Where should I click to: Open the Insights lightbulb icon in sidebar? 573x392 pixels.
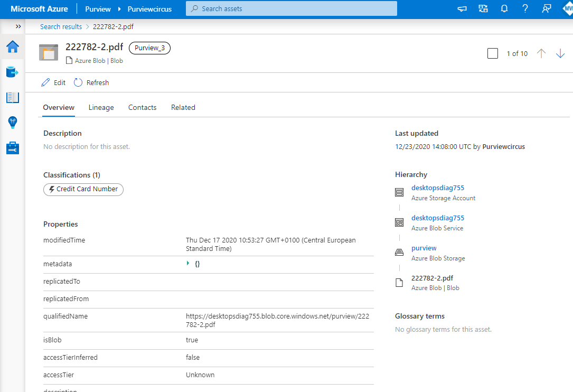click(13, 123)
